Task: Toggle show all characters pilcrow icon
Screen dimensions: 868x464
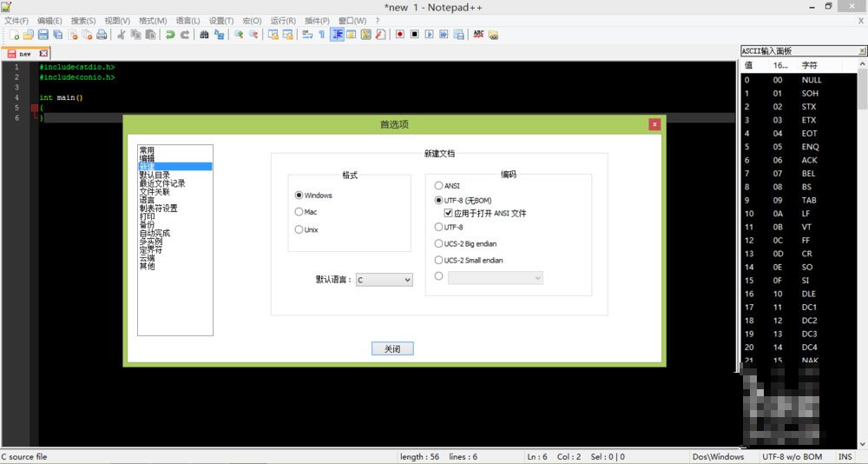Action: (322, 35)
